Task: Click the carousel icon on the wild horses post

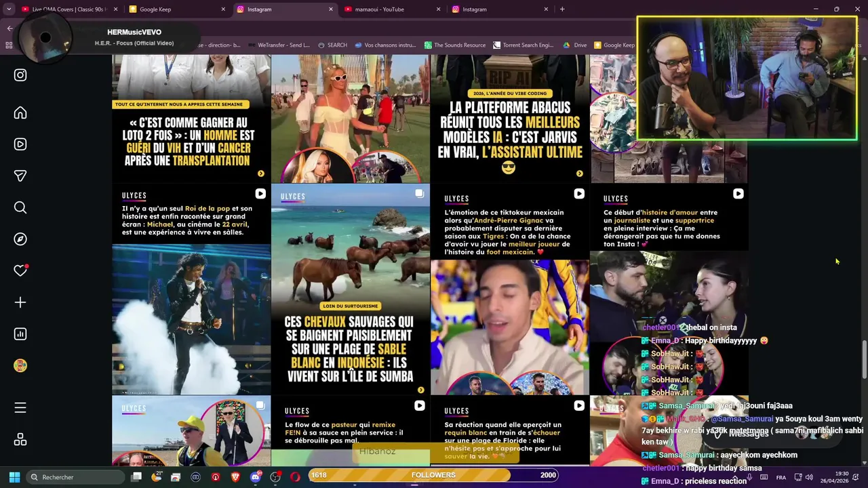Action: pyautogui.click(x=420, y=194)
